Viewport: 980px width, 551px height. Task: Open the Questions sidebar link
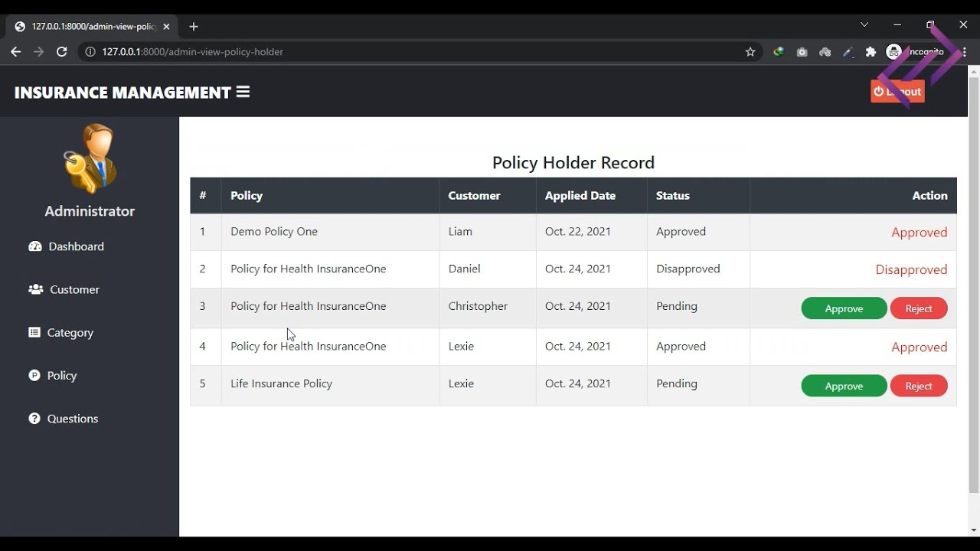click(64, 419)
